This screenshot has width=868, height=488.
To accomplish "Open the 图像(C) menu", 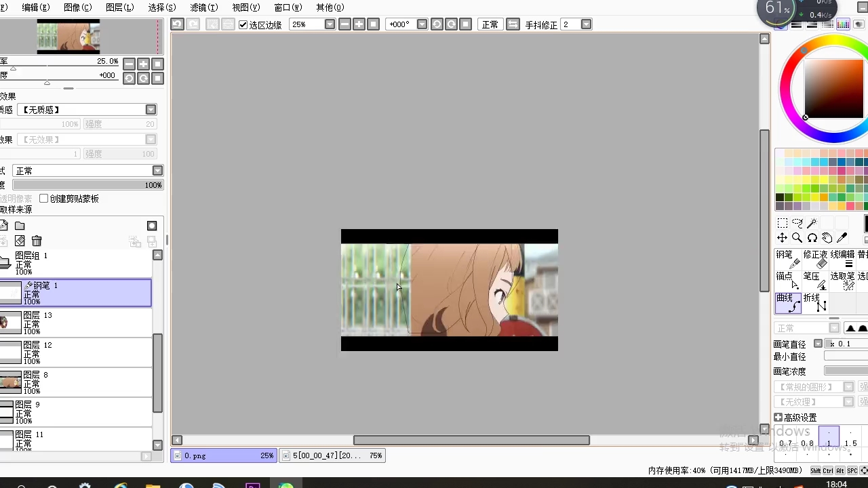I will (77, 7).
